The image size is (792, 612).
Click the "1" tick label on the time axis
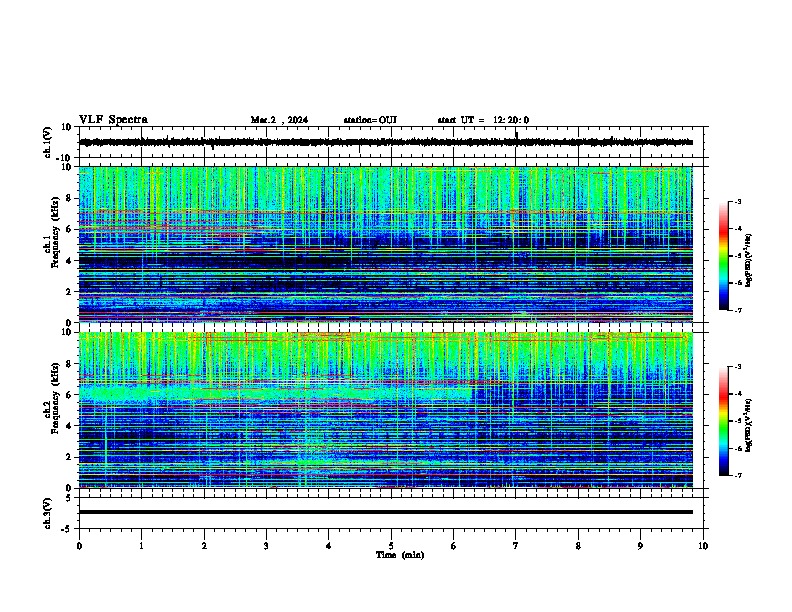pyautogui.click(x=141, y=546)
